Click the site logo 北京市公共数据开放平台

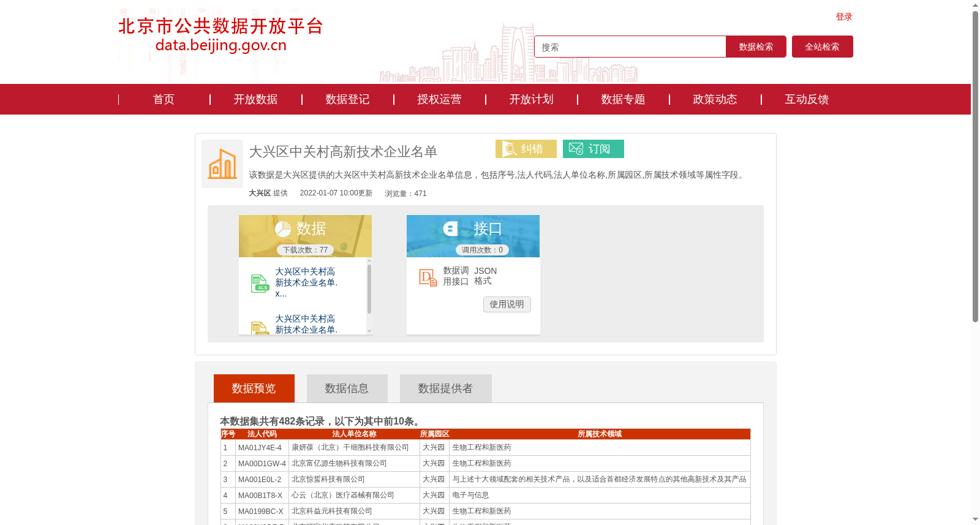(221, 35)
